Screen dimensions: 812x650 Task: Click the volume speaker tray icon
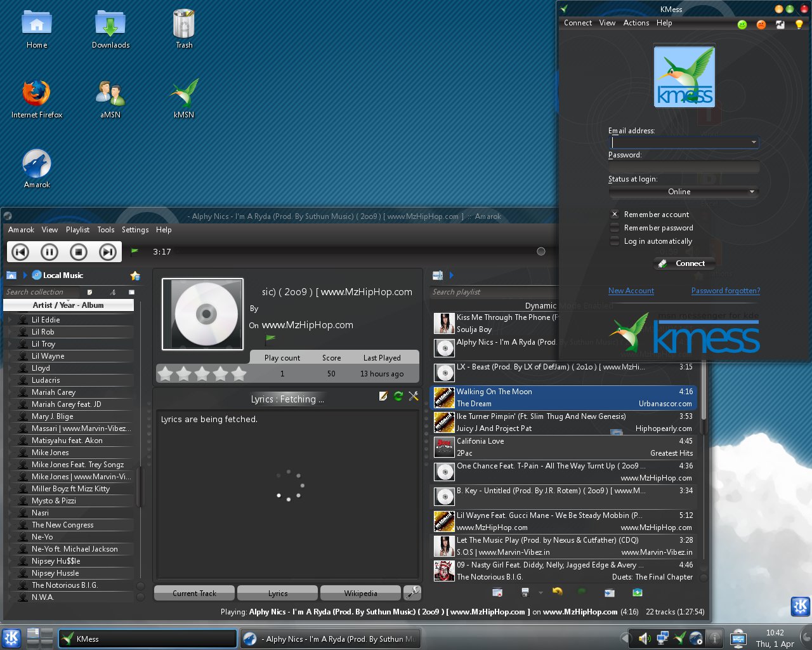pos(645,639)
